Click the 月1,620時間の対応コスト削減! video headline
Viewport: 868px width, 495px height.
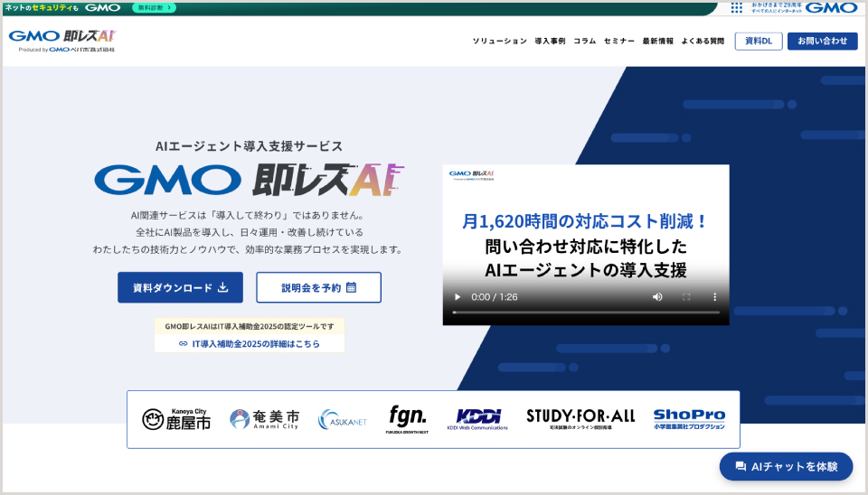[586, 221]
